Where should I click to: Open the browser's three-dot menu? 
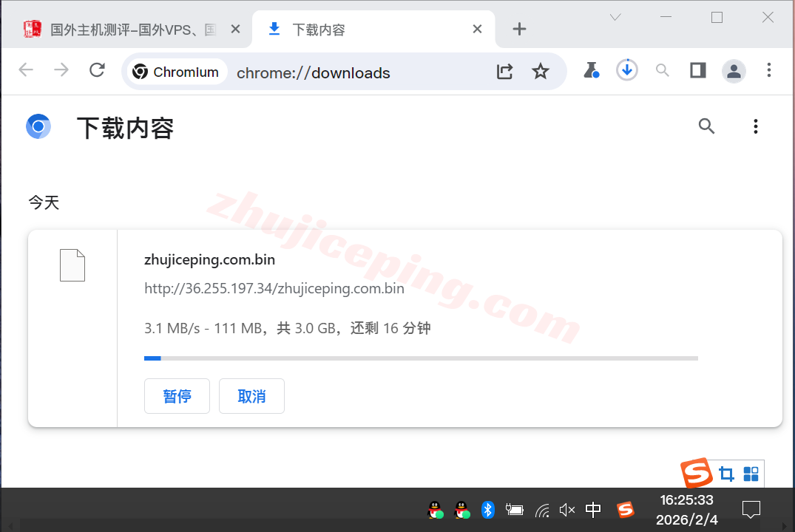coord(769,70)
